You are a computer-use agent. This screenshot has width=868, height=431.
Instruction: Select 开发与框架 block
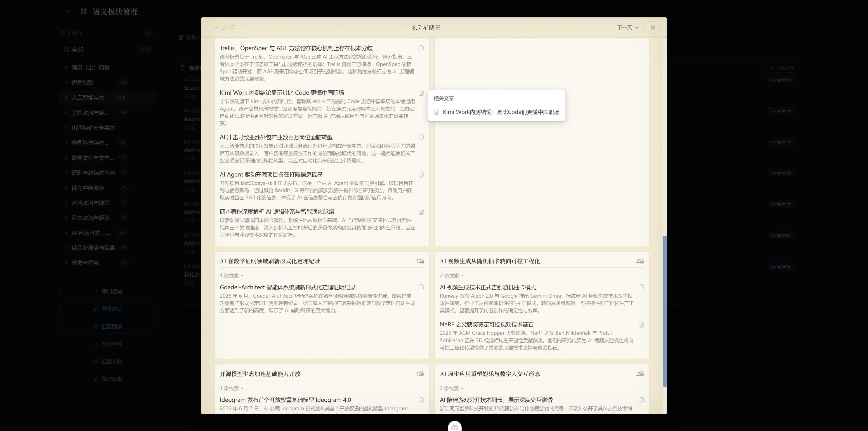(108, 262)
